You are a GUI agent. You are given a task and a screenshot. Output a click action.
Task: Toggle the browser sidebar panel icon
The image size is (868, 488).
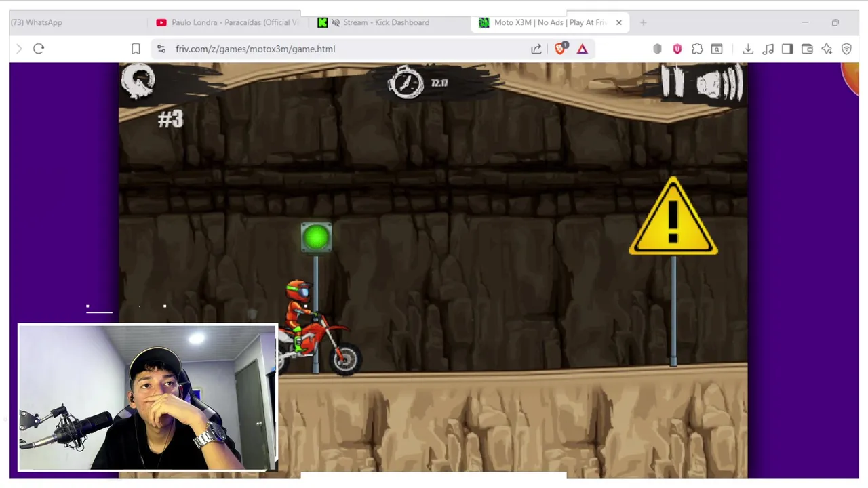787,49
